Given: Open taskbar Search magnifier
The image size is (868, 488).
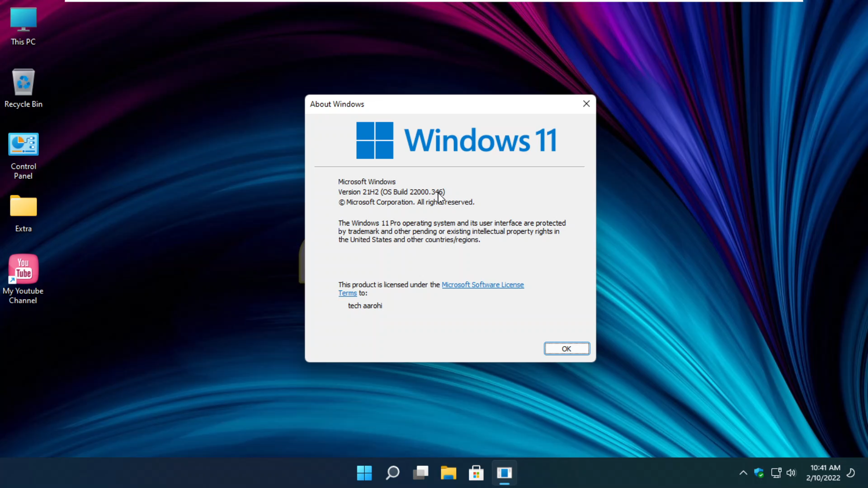Looking at the screenshot, I should (x=392, y=473).
